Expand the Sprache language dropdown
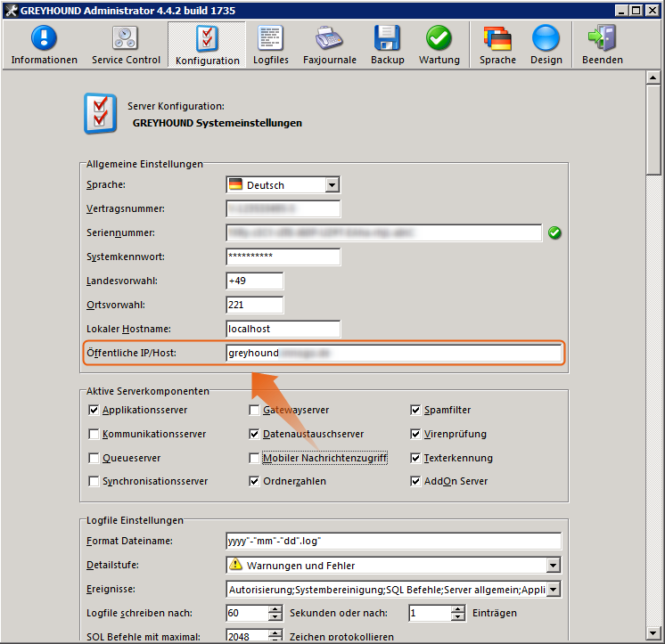The image size is (665, 644). pyautogui.click(x=332, y=184)
